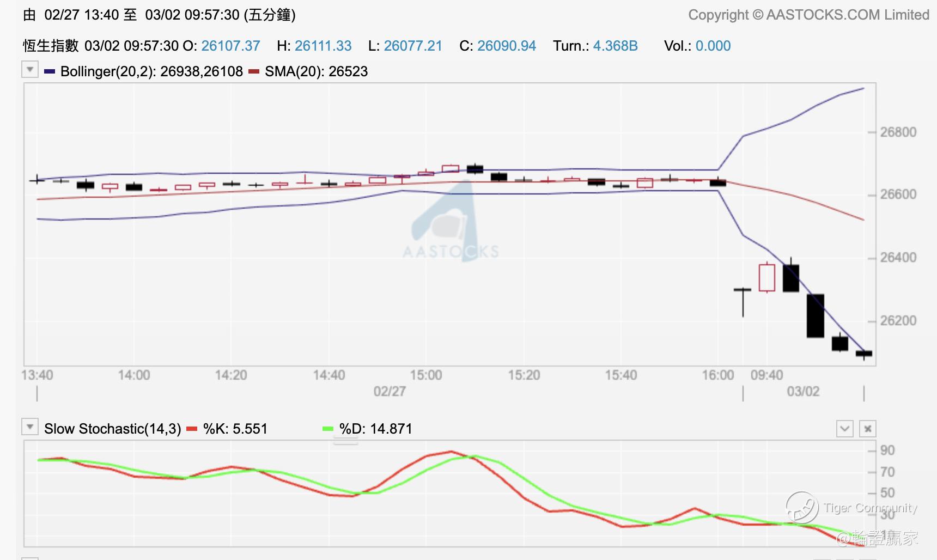Click the turnover value 4.368B

pos(615,46)
